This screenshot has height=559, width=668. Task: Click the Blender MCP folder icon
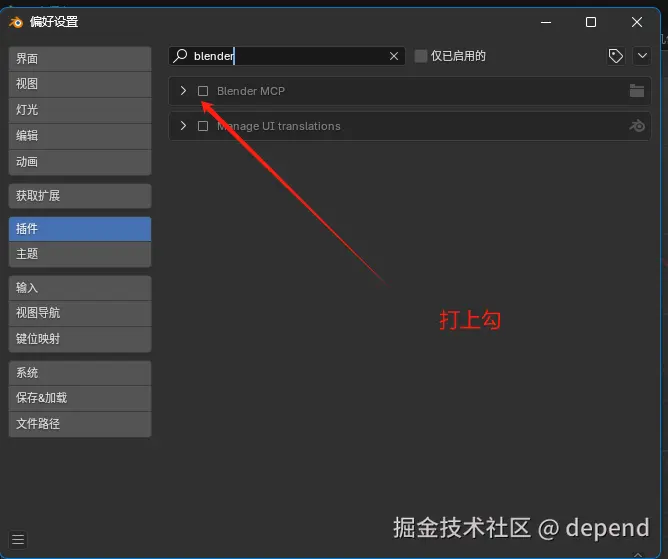tap(637, 91)
